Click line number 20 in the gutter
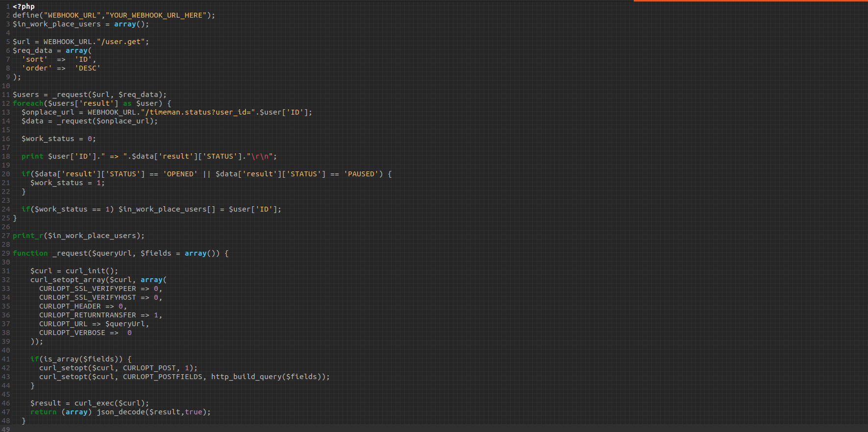 (5, 174)
